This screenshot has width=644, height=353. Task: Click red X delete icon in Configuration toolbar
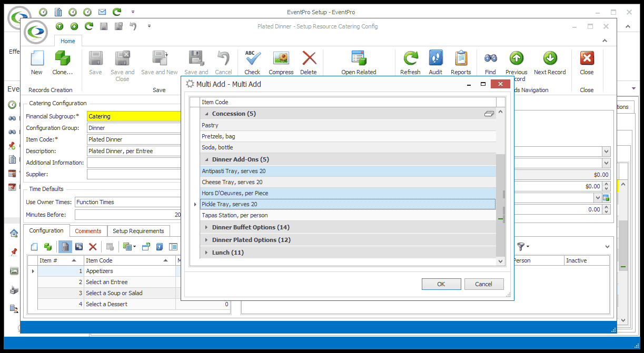[93, 246]
